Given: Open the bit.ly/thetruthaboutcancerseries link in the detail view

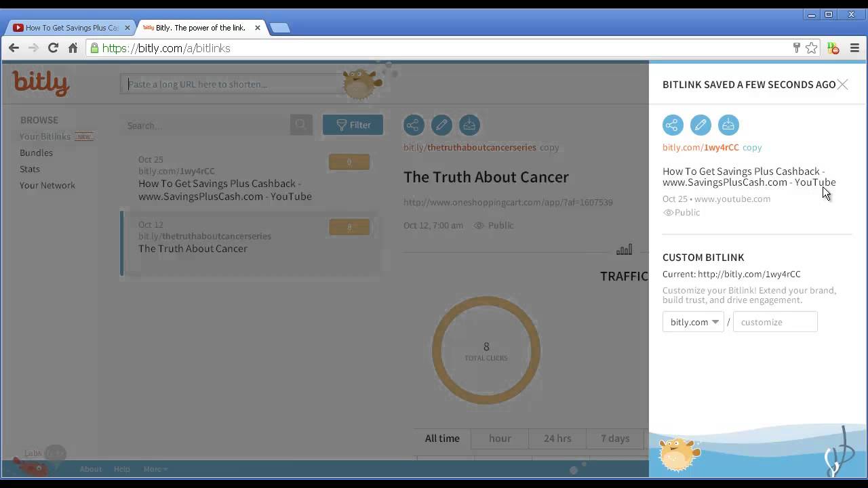Looking at the screenshot, I should [x=470, y=147].
